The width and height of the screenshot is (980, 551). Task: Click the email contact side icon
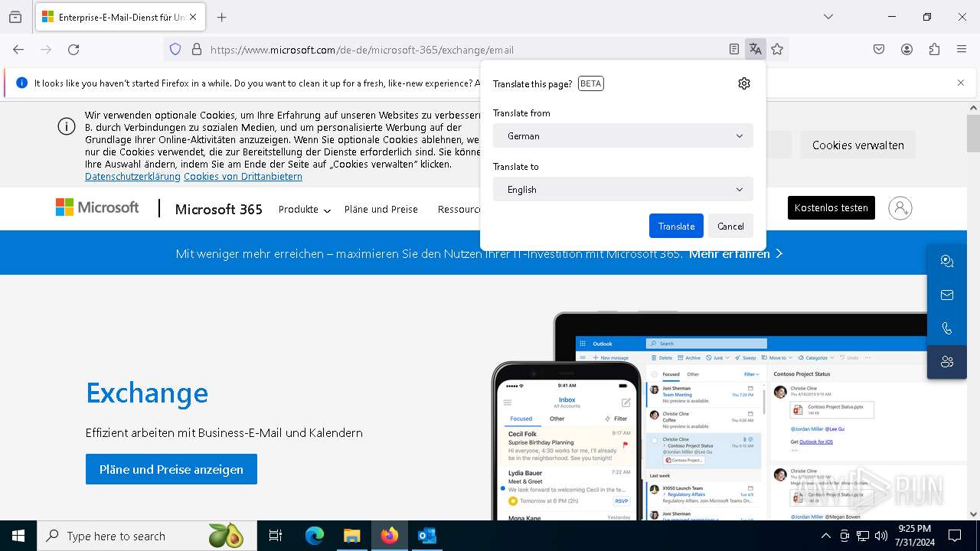(947, 295)
